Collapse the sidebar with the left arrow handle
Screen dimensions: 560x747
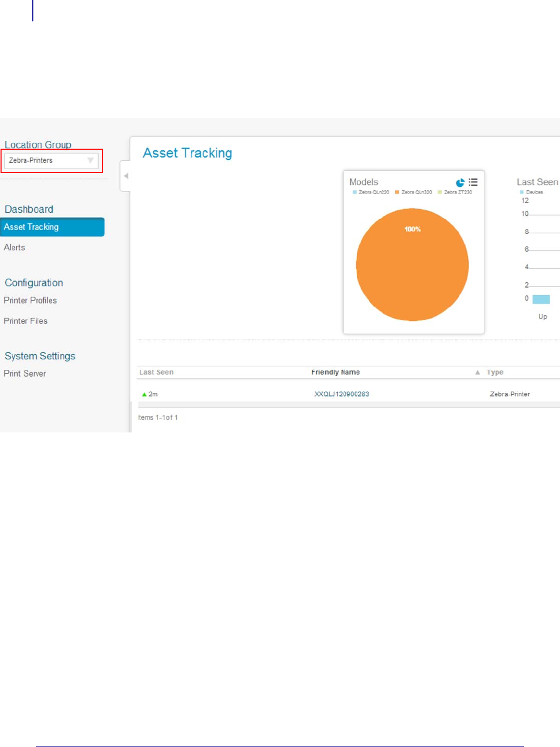click(x=126, y=176)
